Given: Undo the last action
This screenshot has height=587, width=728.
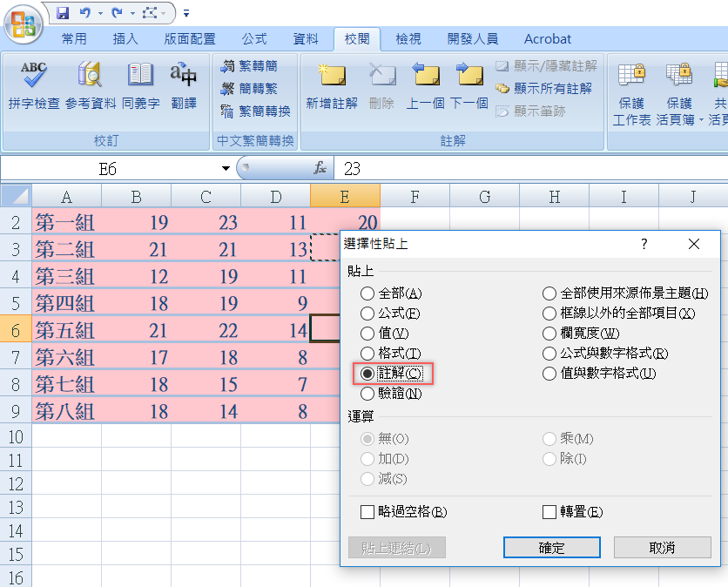Looking at the screenshot, I should coord(84,13).
